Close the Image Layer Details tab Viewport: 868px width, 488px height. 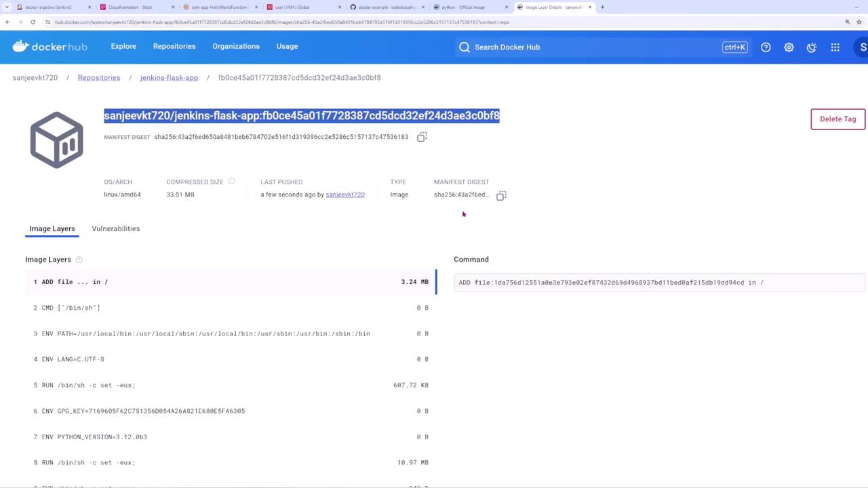pyautogui.click(x=590, y=7)
